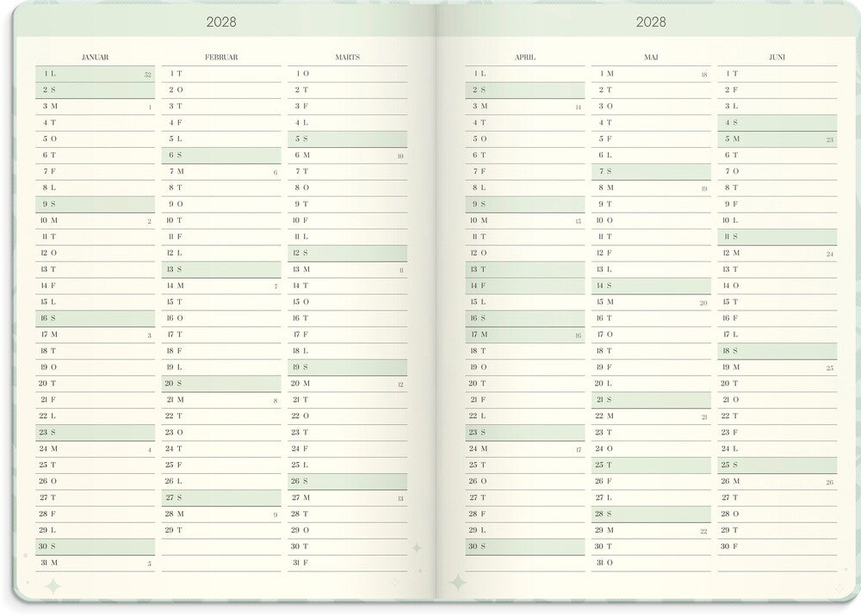The height and width of the screenshot is (616, 861).
Task: Select the highlighted '21 S' row in Maj
Action: (x=651, y=400)
